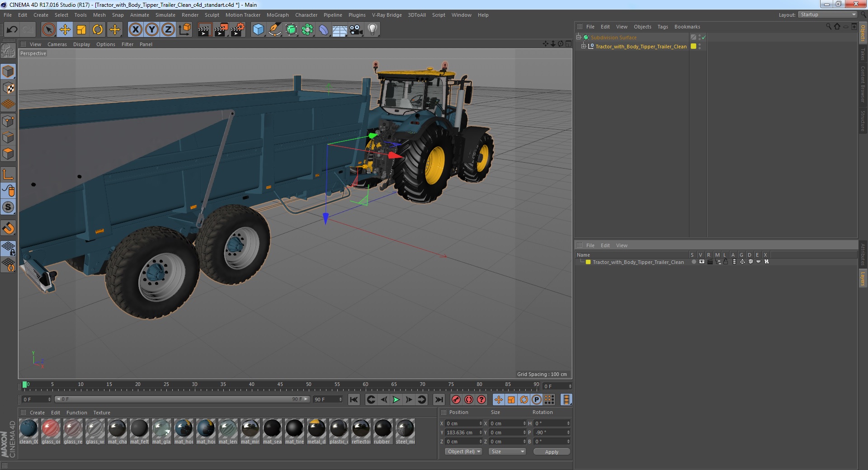Activate the Scale tool
This screenshot has width=868, height=470.
(81, 30)
